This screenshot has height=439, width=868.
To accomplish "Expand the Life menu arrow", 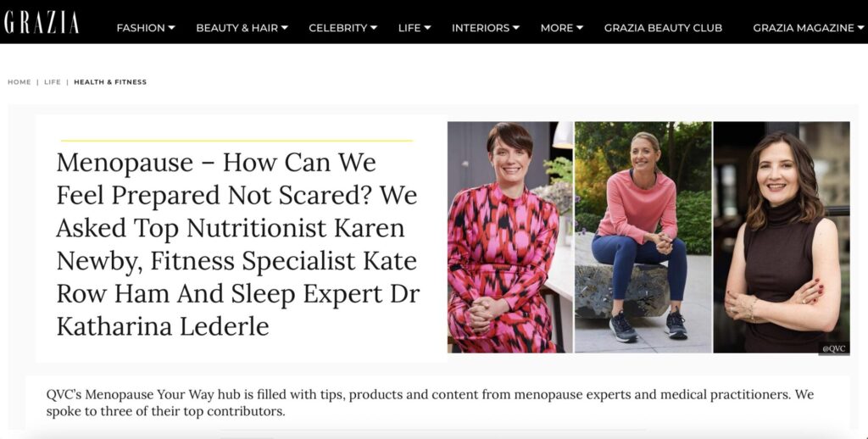I will (428, 27).
